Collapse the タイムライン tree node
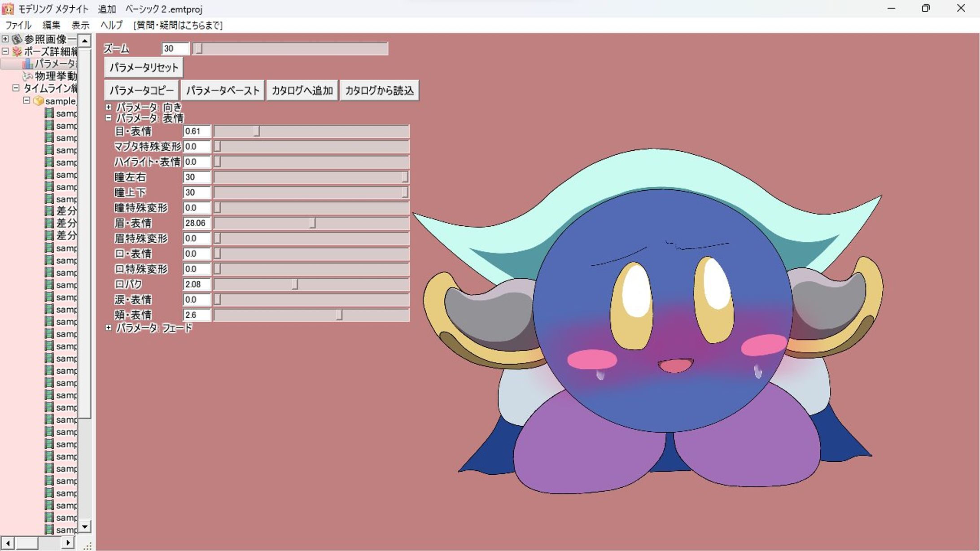Image resolution: width=980 pixels, height=551 pixels. 16,88
